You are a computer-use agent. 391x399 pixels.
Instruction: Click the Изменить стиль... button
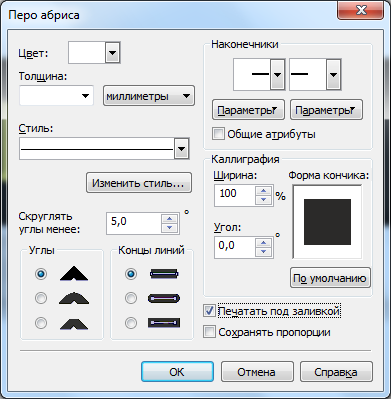click(139, 183)
